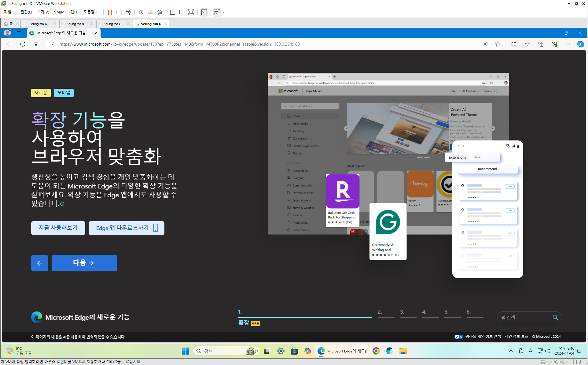Click the Edge refresh page icon

pyautogui.click(x=23, y=44)
